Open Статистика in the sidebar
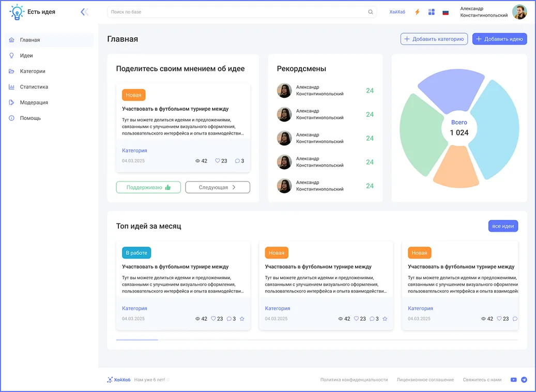536x392 pixels. coord(34,87)
